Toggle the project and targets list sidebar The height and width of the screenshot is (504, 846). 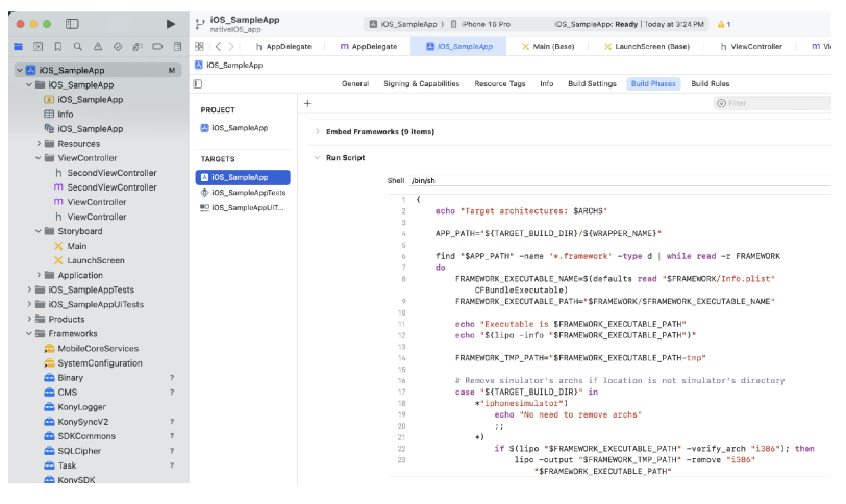pyautogui.click(x=198, y=84)
